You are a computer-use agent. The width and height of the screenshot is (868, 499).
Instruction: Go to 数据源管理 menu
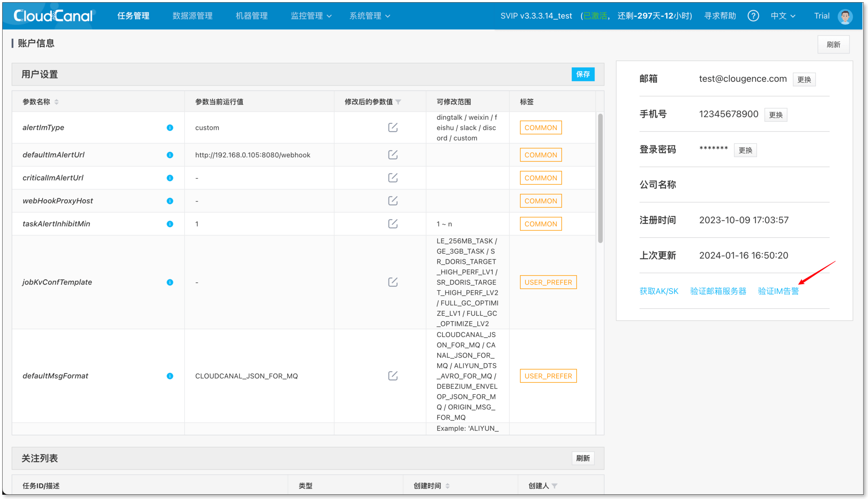click(192, 16)
